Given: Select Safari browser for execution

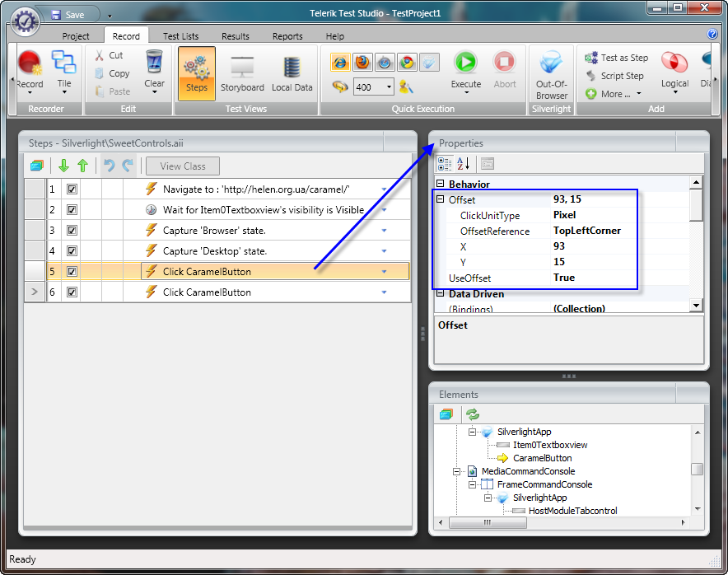Looking at the screenshot, I should pyautogui.click(x=385, y=63).
